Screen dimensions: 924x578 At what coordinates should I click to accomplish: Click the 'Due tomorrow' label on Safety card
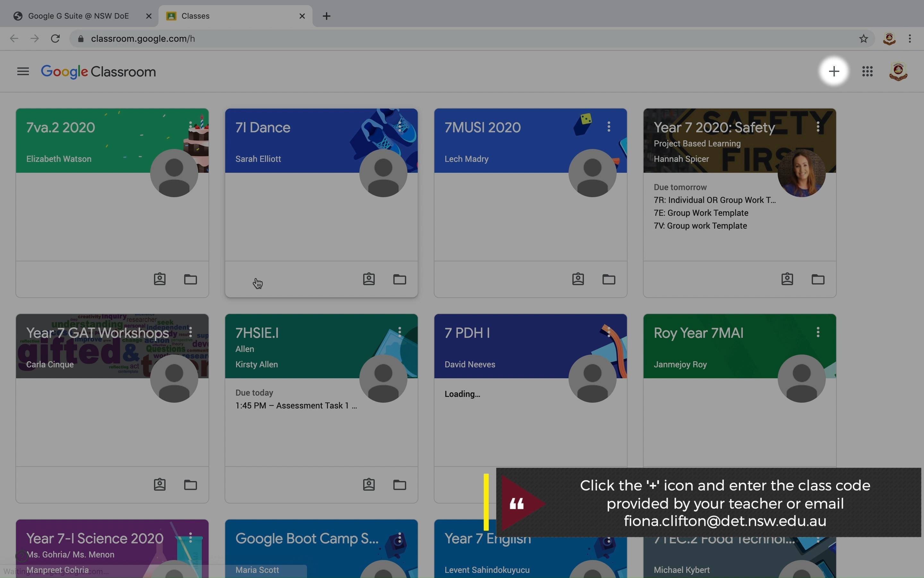(680, 187)
